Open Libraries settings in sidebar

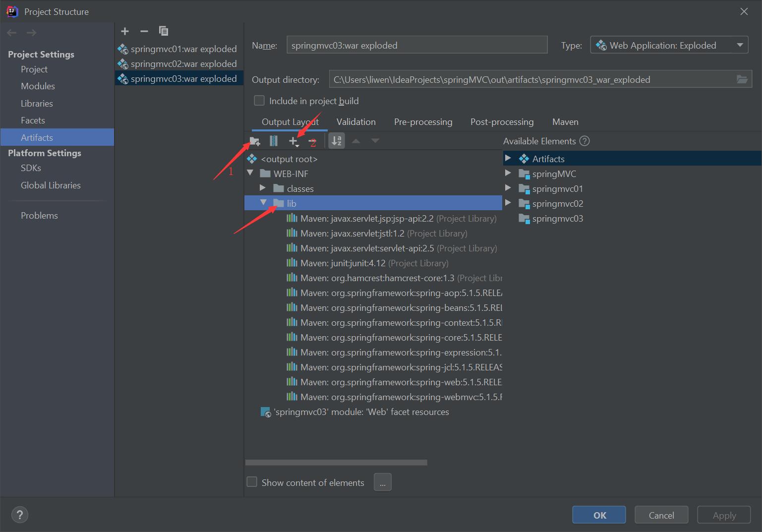(37, 104)
